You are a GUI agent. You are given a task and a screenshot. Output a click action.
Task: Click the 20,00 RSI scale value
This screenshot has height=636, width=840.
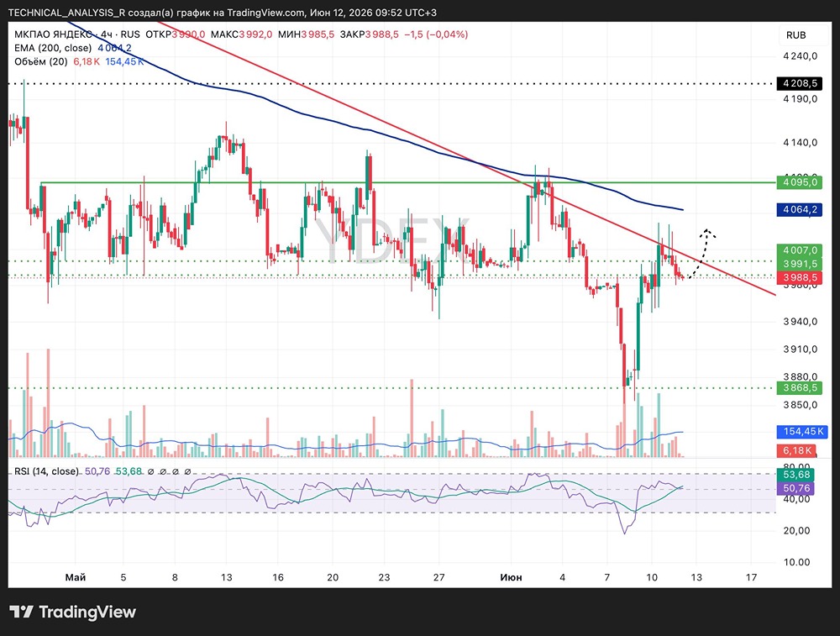pyautogui.click(x=796, y=530)
